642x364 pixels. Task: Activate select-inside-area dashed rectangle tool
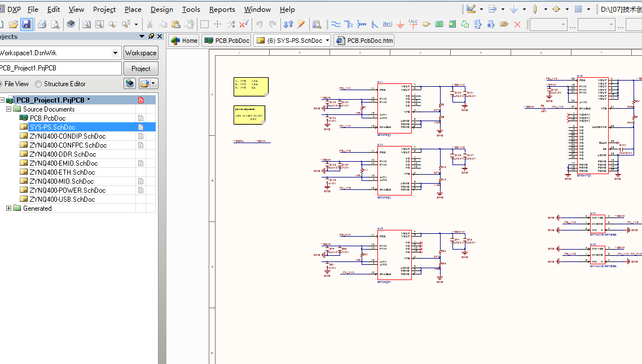(204, 25)
